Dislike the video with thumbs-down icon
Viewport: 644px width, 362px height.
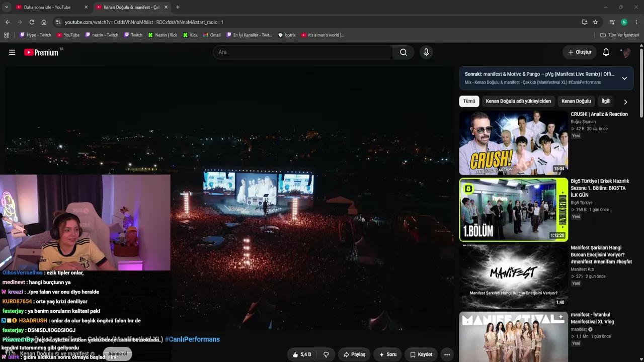pyautogui.click(x=326, y=354)
